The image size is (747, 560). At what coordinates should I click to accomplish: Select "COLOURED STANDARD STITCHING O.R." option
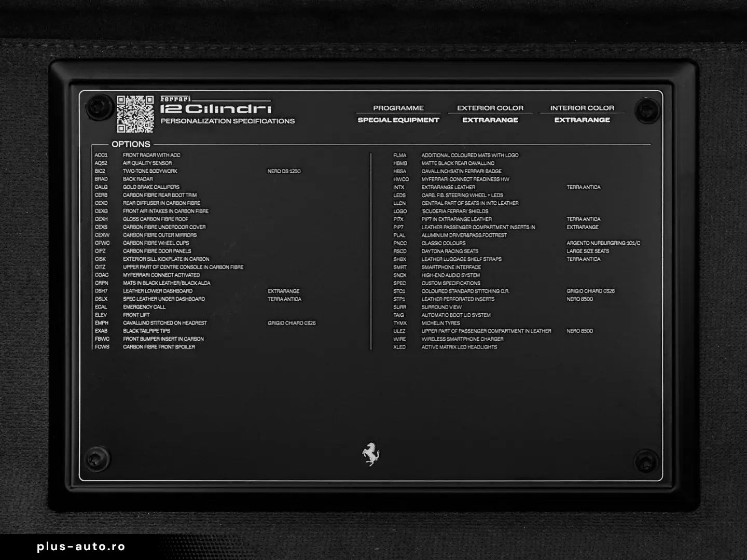[x=466, y=291]
